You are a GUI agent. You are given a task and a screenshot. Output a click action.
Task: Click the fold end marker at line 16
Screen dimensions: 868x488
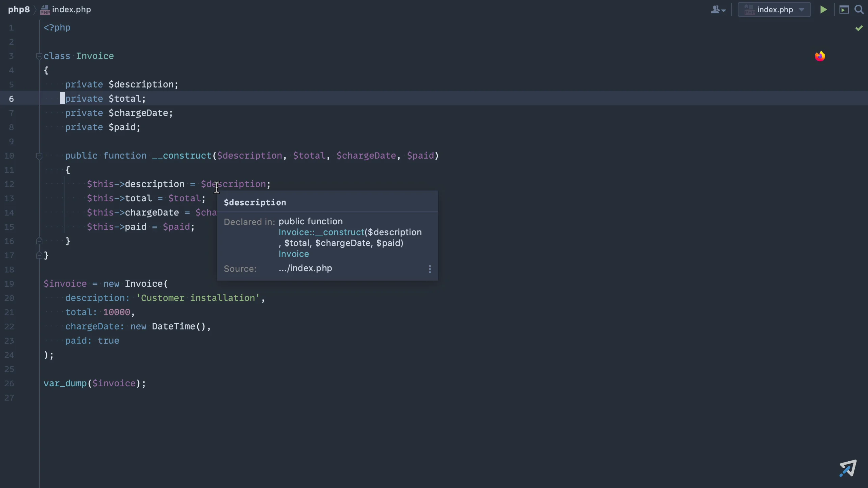pyautogui.click(x=39, y=241)
